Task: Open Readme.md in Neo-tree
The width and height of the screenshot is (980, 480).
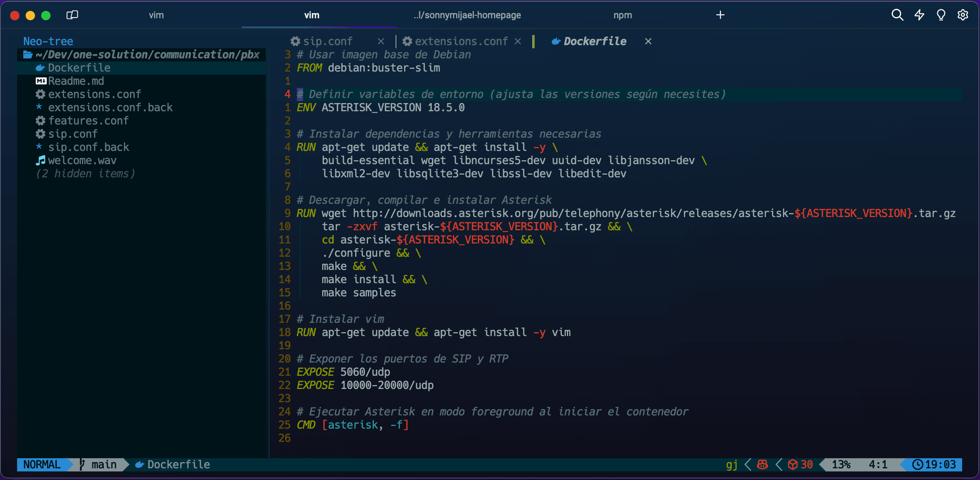Action: tap(76, 81)
